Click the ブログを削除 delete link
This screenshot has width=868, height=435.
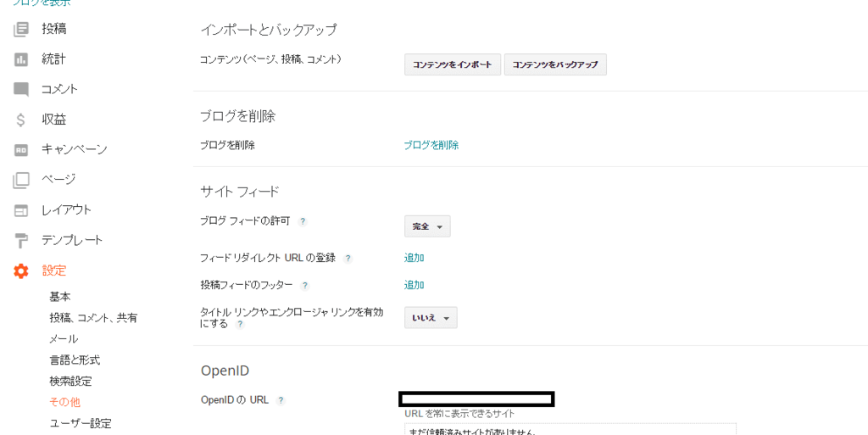[431, 146]
